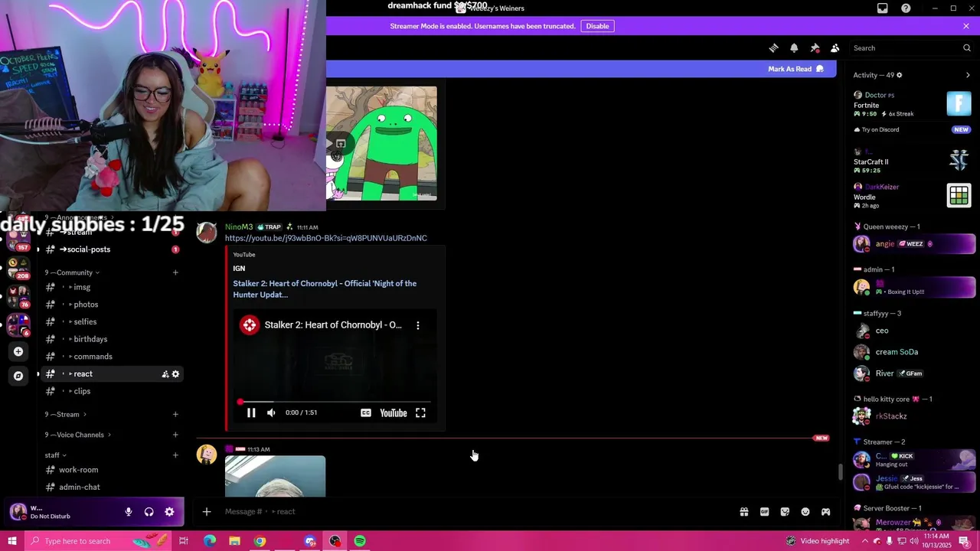Collapse the Community category
The image size is (980, 551).
coord(72,272)
